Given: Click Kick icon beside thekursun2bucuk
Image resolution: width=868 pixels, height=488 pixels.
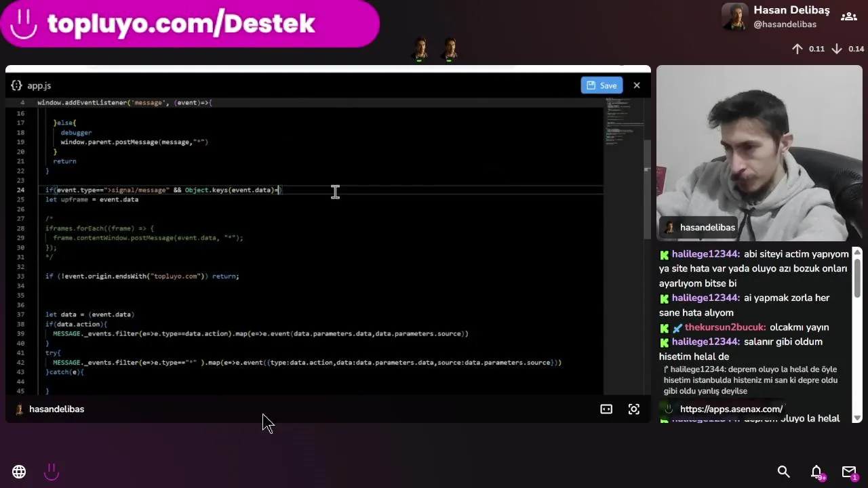Looking at the screenshot, I should coord(664,328).
